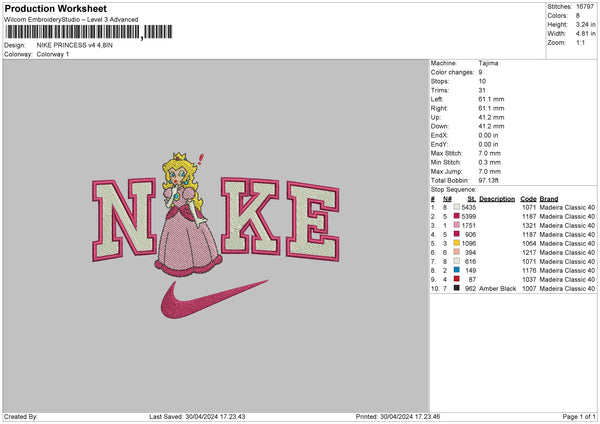600x424 pixels.
Task: Click the Stitches value '16797'
Action: 585,7
